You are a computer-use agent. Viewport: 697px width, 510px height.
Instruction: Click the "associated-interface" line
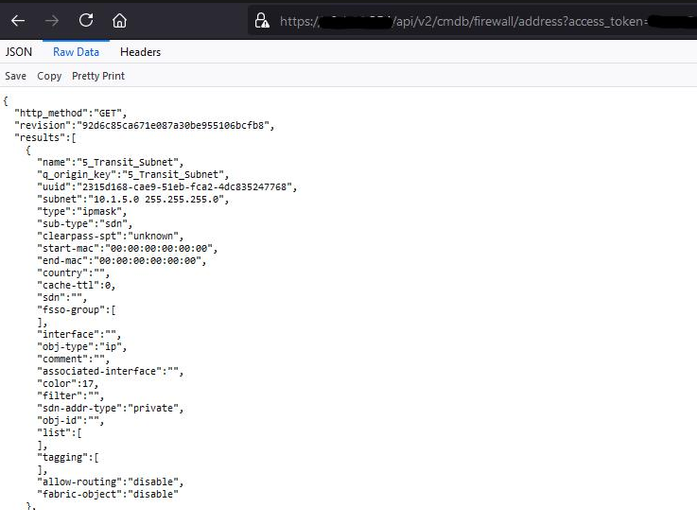click(110, 371)
